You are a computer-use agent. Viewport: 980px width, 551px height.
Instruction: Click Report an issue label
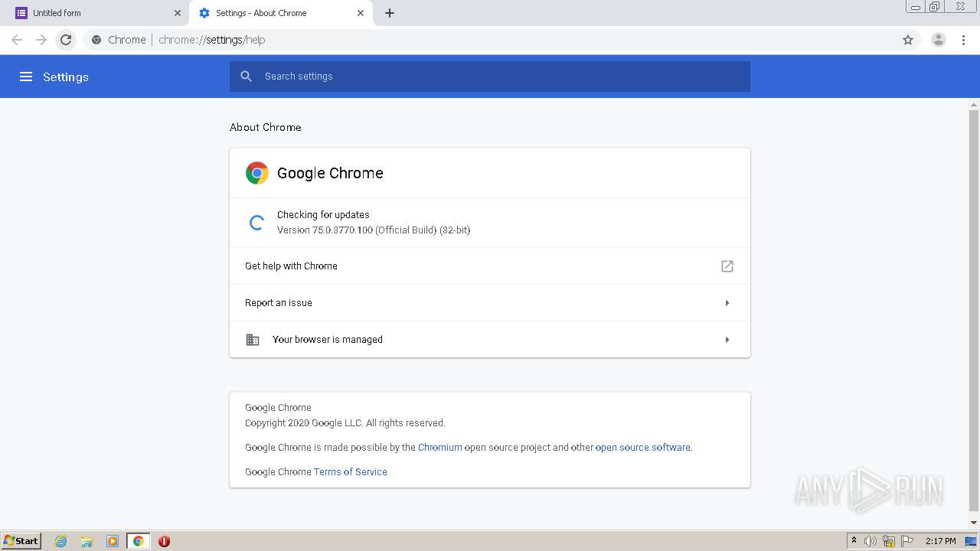(x=279, y=303)
